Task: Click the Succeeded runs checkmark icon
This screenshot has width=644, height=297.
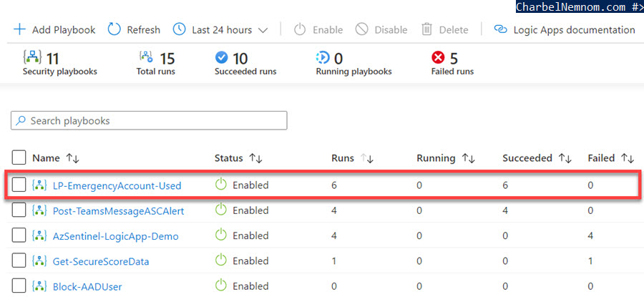Action: [x=221, y=58]
